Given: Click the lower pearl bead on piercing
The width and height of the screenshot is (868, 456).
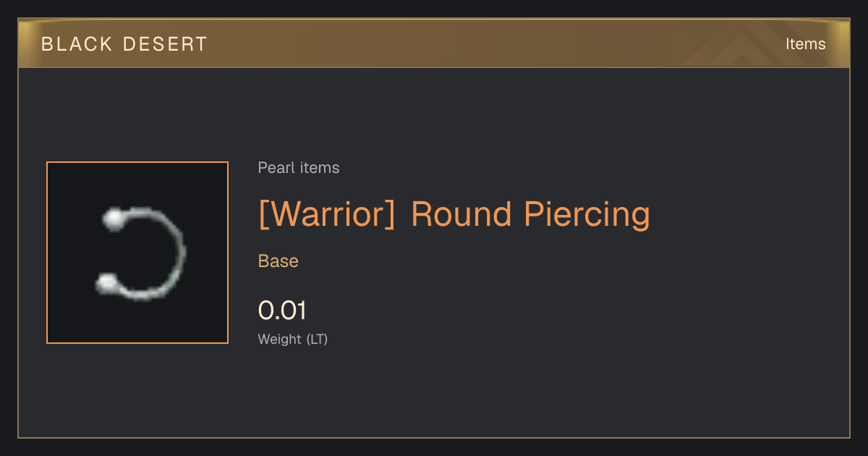Looking at the screenshot, I should click(x=108, y=283).
